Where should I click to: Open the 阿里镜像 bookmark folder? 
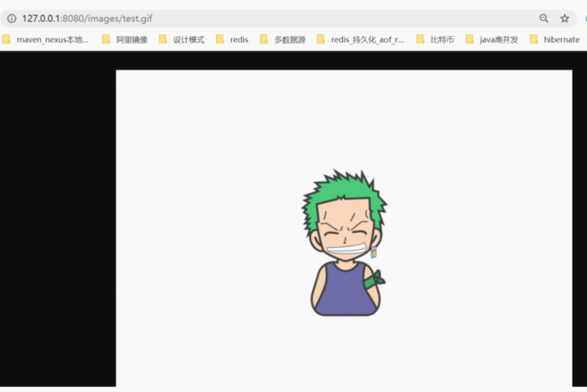coord(125,39)
